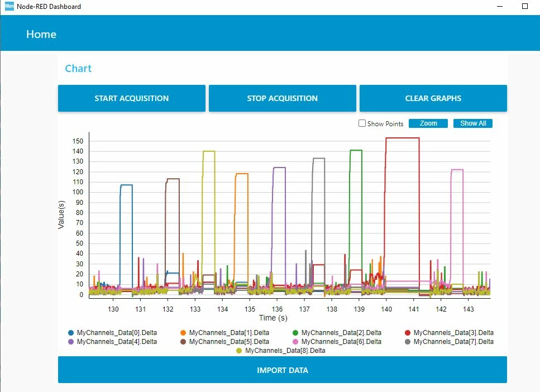Toggle MyChannels_Data[2].Delta green legend dot

[295, 333]
